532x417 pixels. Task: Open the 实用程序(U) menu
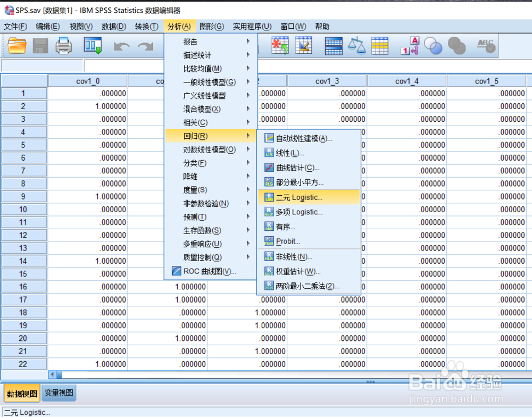[252, 27]
